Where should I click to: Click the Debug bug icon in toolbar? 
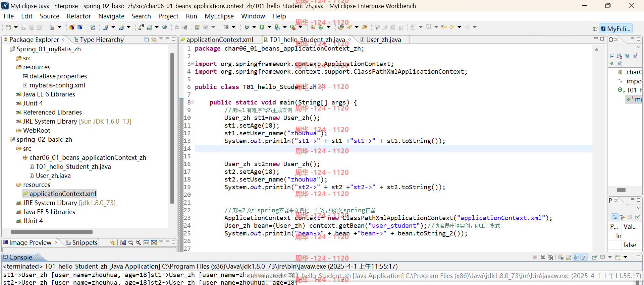coord(247,27)
